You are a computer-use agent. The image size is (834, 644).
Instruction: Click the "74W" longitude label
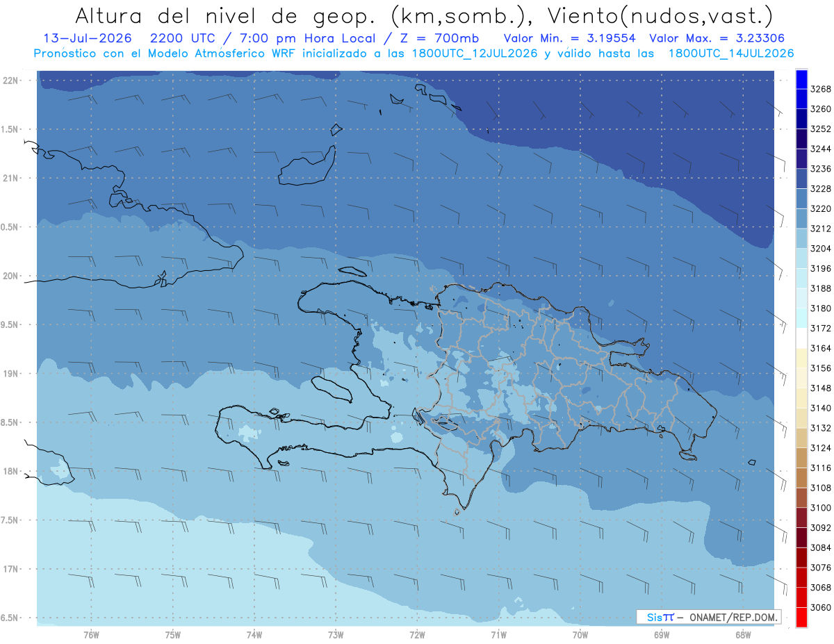point(254,634)
